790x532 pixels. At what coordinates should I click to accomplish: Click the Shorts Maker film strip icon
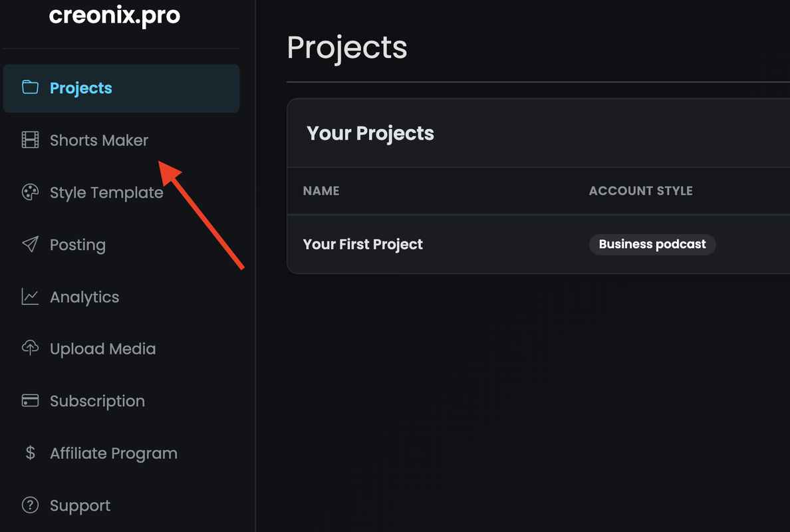(30, 140)
